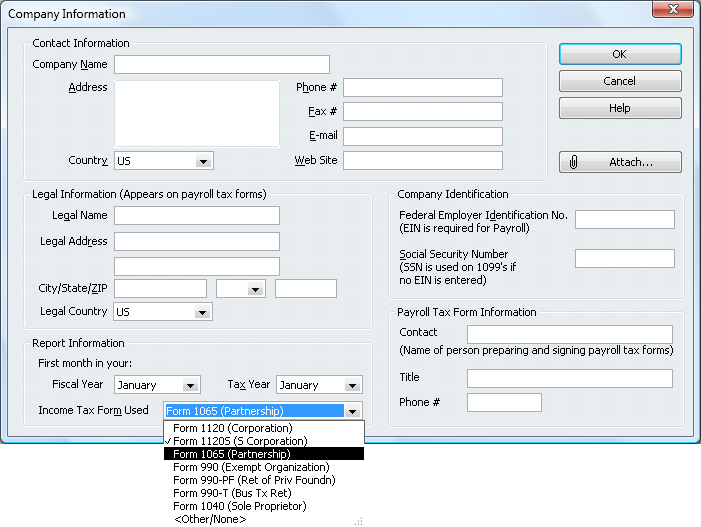
Task: Click the Social Security Number field
Action: pyautogui.click(x=624, y=259)
